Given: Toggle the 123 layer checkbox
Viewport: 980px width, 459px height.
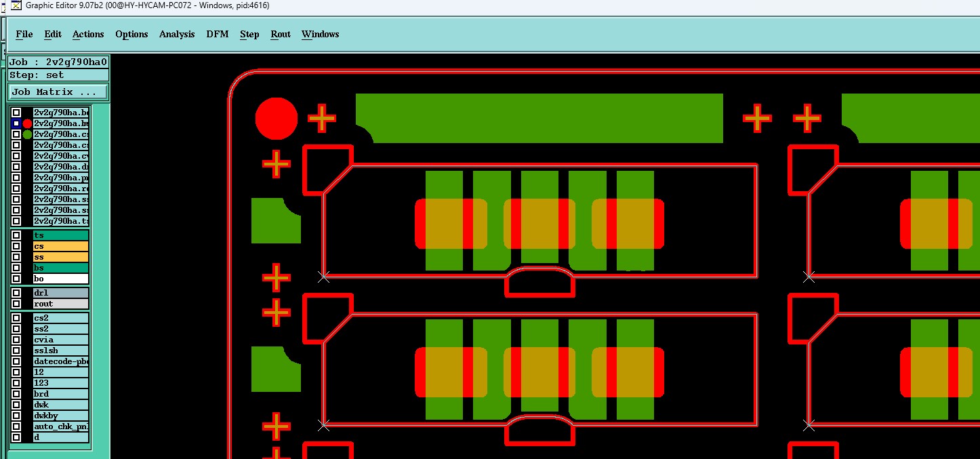Looking at the screenshot, I should [x=16, y=383].
